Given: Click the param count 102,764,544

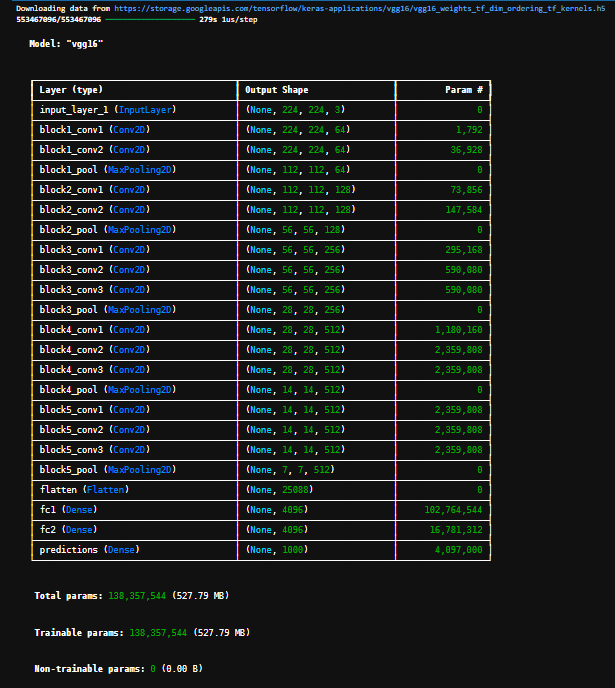Looking at the screenshot, I should (453, 510).
